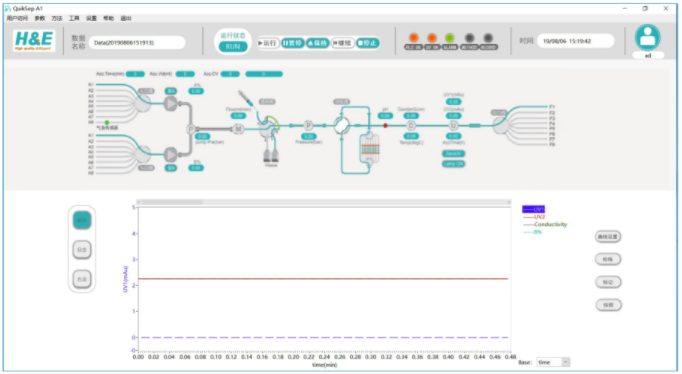
Task: Click the sample injection syringe icon
Action: (245, 97)
